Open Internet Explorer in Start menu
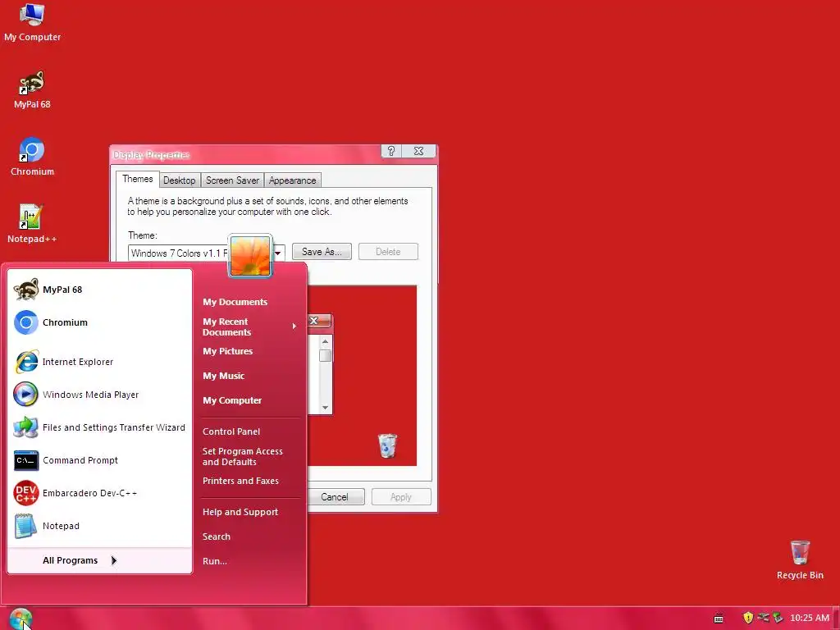 click(99, 362)
